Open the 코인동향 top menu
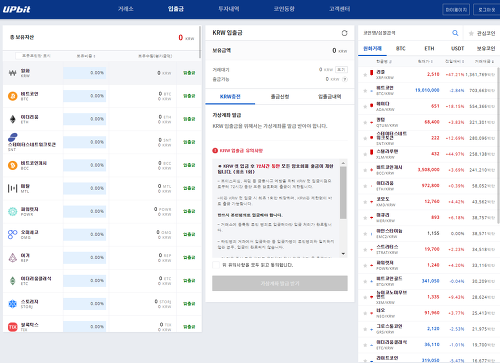Screen dimensions: 500x363 tap(284, 9)
